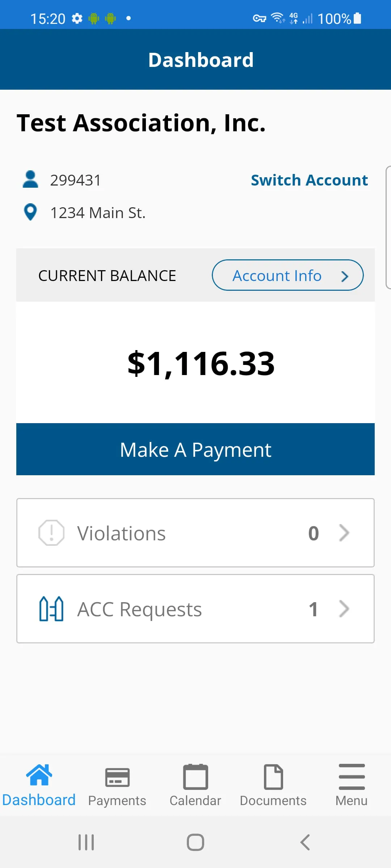
Task: Tap the Android back navigation button
Action: (305, 842)
